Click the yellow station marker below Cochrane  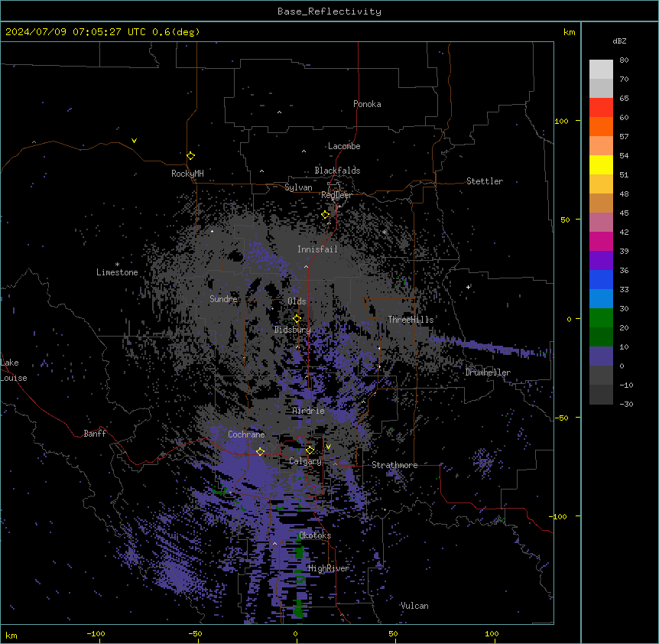[x=260, y=452]
